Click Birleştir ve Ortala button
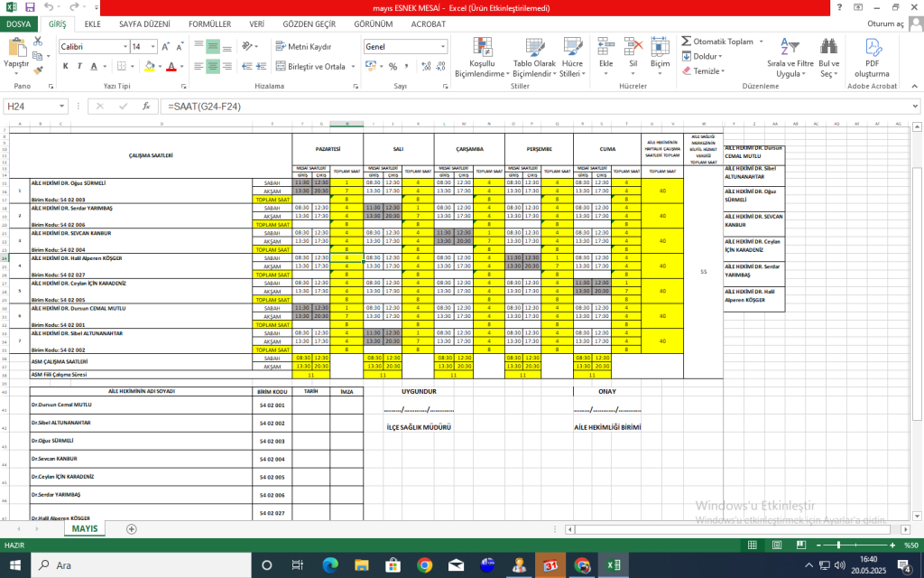This screenshot has width=924, height=578. pyautogui.click(x=310, y=66)
